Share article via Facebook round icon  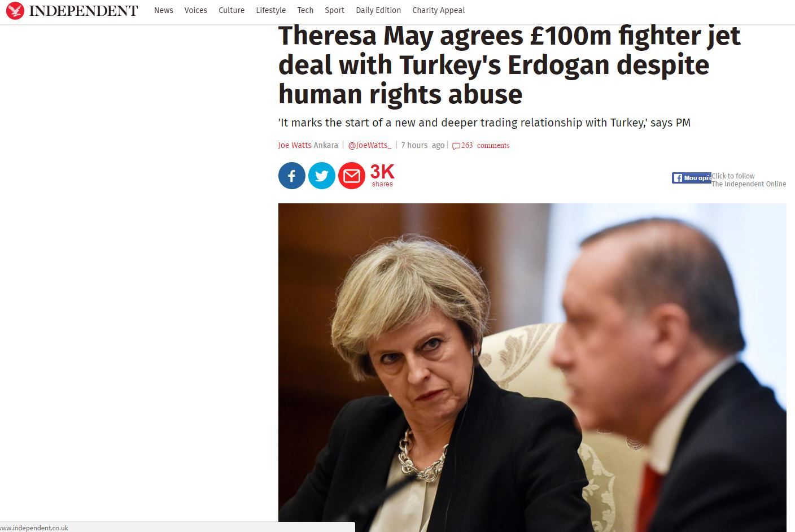coord(292,176)
